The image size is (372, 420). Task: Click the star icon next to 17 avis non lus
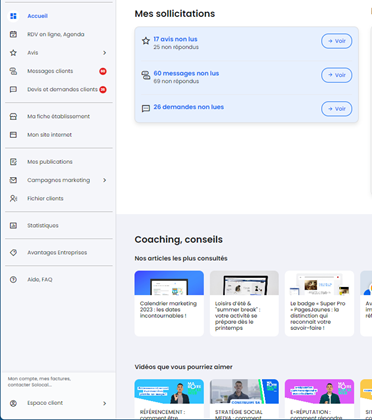(x=146, y=41)
